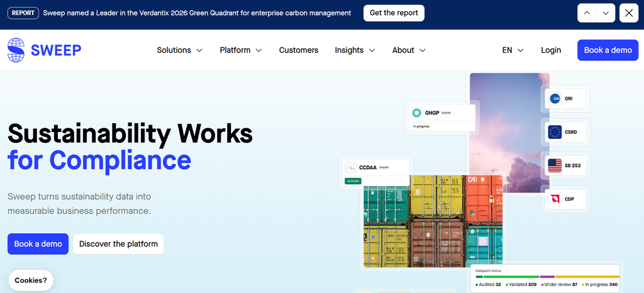Click the for Compliance headline text
Image resolution: width=644 pixels, height=293 pixels.
[99, 160]
